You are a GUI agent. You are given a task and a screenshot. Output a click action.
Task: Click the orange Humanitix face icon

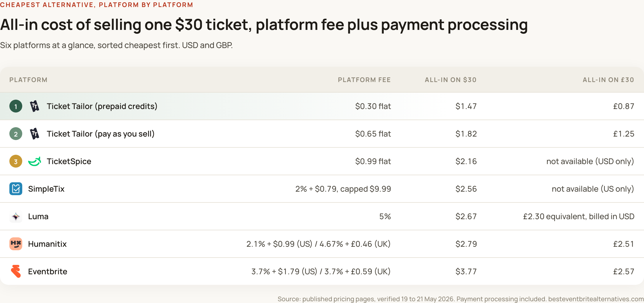[x=16, y=244]
